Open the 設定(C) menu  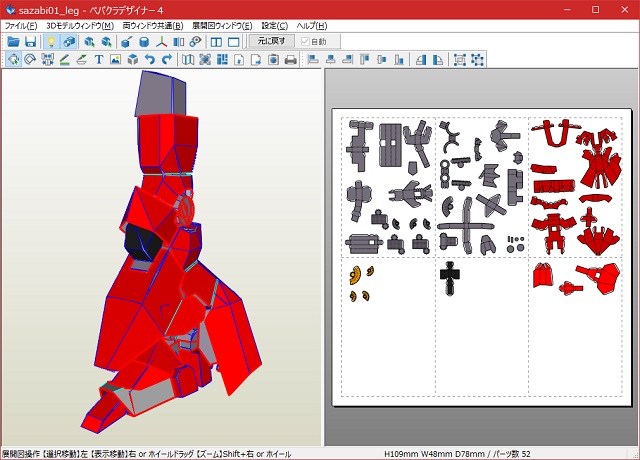point(275,26)
